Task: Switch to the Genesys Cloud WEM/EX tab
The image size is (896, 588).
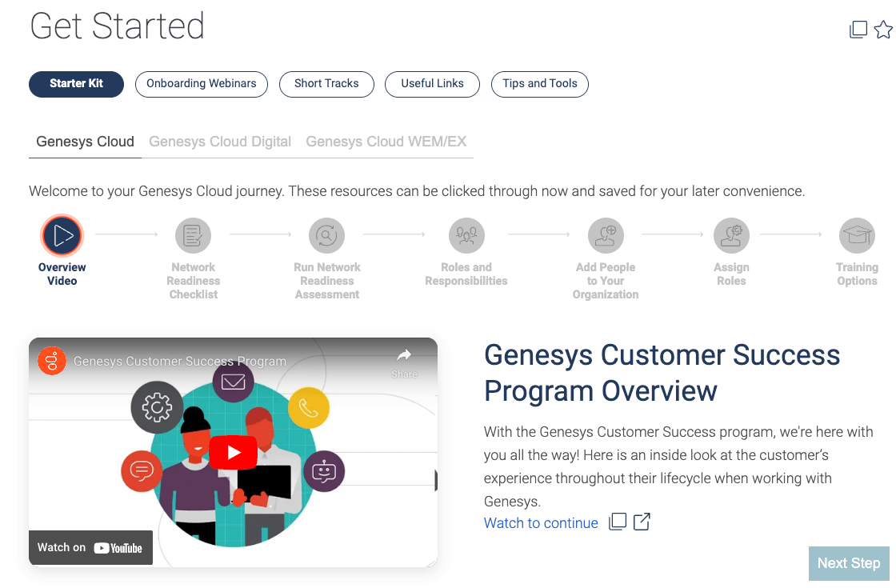Action: (386, 142)
